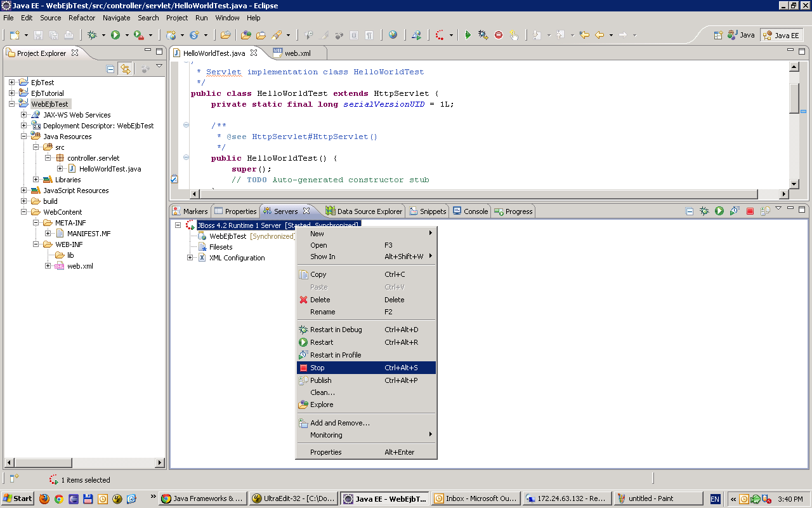Publish to server via the Servers view icon
This screenshot has height=508, width=812.
(x=765, y=210)
